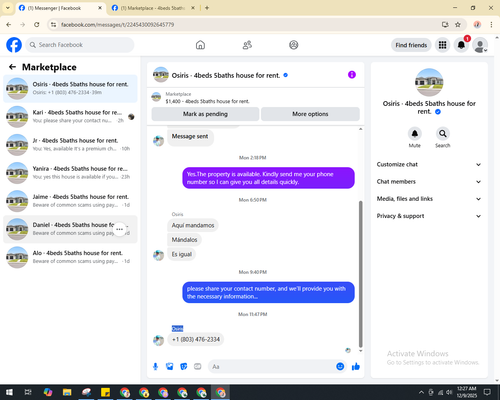Expand Chat members section
The image size is (500, 400).
(x=429, y=182)
